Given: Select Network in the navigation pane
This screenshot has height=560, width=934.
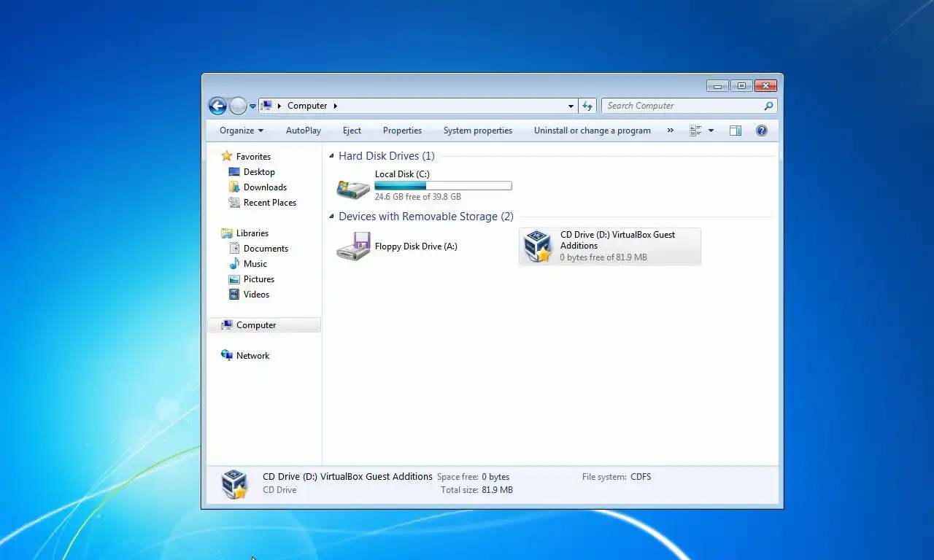Looking at the screenshot, I should pyautogui.click(x=252, y=356).
